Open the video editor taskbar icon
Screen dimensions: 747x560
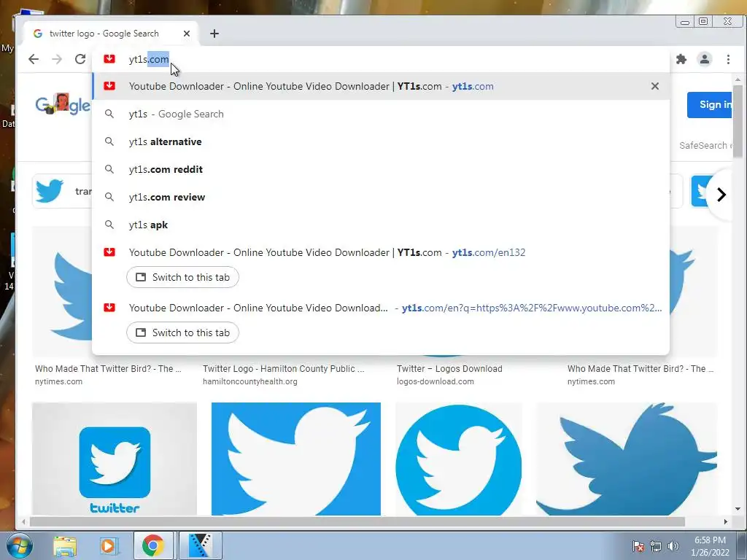(200, 545)
